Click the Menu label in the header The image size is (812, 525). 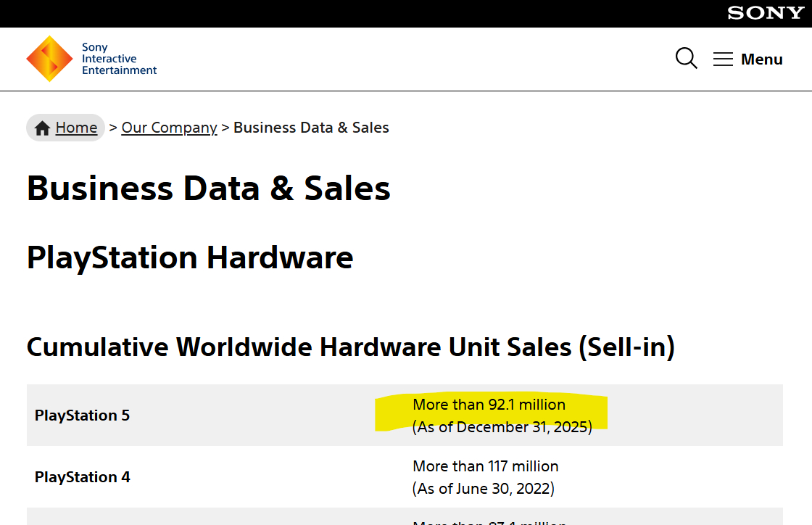[x=761, y=59]
